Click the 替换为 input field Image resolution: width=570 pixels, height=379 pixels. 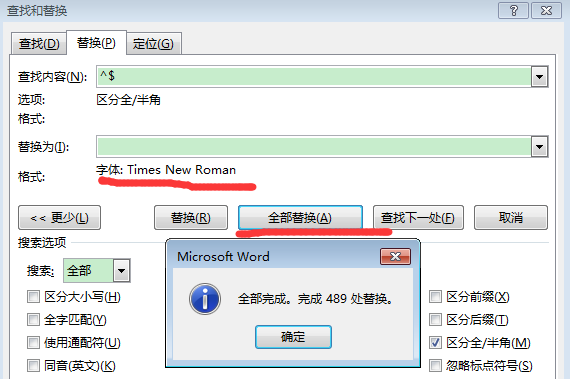(x=314, y=146)
